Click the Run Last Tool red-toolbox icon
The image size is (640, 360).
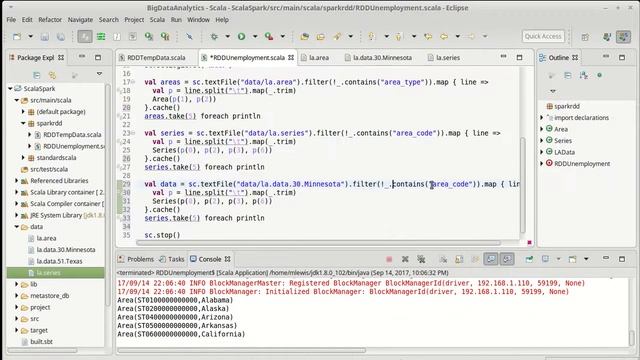coord(269,36)
